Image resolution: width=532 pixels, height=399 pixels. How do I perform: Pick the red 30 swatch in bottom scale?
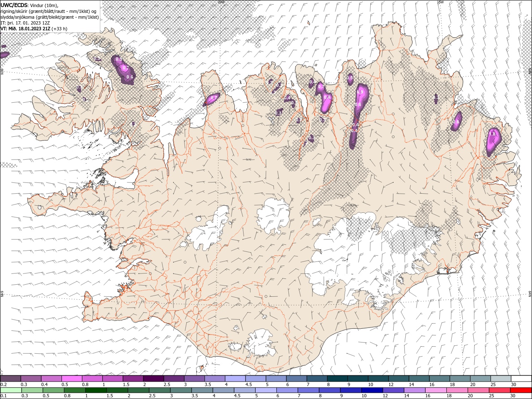pyautogui.click(x=521, y=390)
